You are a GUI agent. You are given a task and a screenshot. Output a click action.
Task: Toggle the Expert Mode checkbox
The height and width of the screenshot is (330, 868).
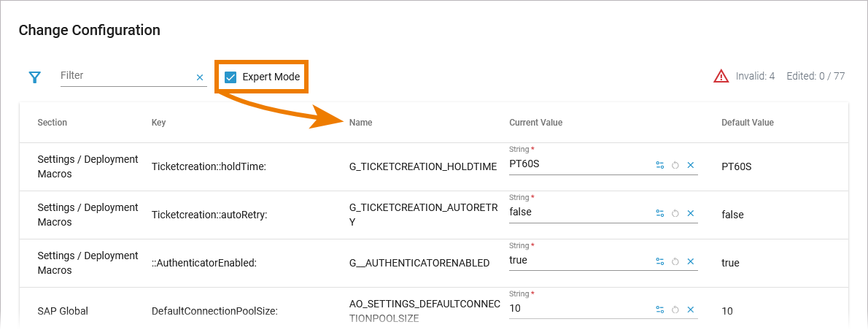click(230, 77)
